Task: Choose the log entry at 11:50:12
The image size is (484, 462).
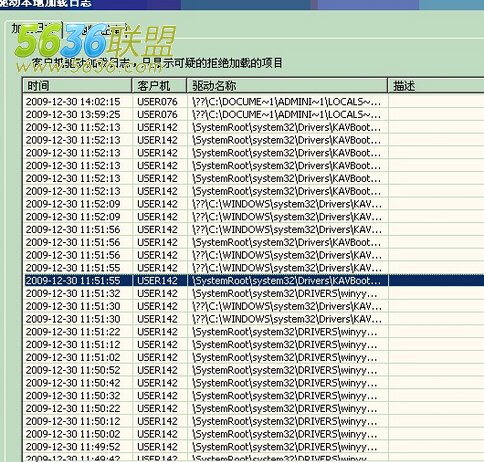Action: [254, 421]
